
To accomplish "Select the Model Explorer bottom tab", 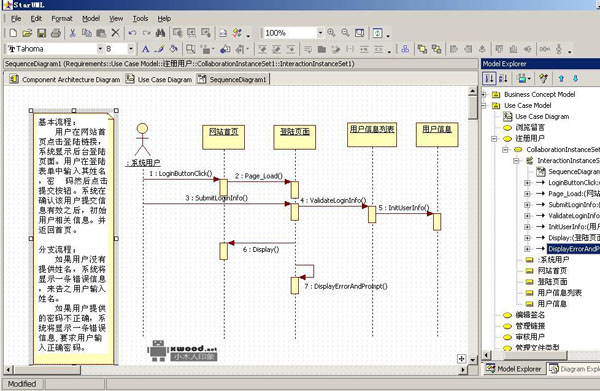I will (x=514, y=369).
